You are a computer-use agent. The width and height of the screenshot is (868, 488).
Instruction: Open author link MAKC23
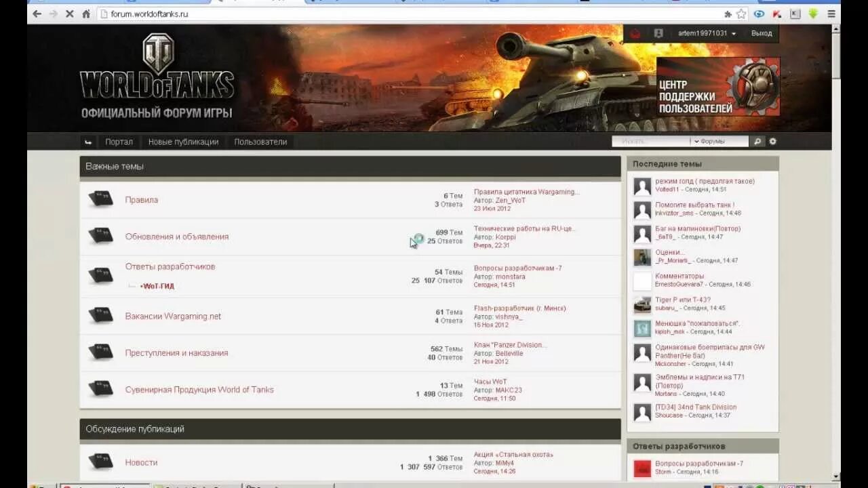(x=509, y=390)
